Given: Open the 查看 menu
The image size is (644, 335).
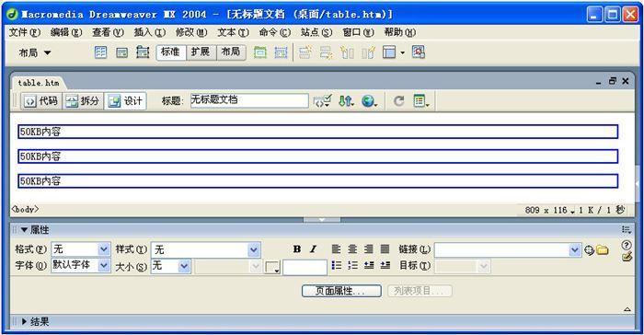Looking at the screenshot, I should [108, 32].
